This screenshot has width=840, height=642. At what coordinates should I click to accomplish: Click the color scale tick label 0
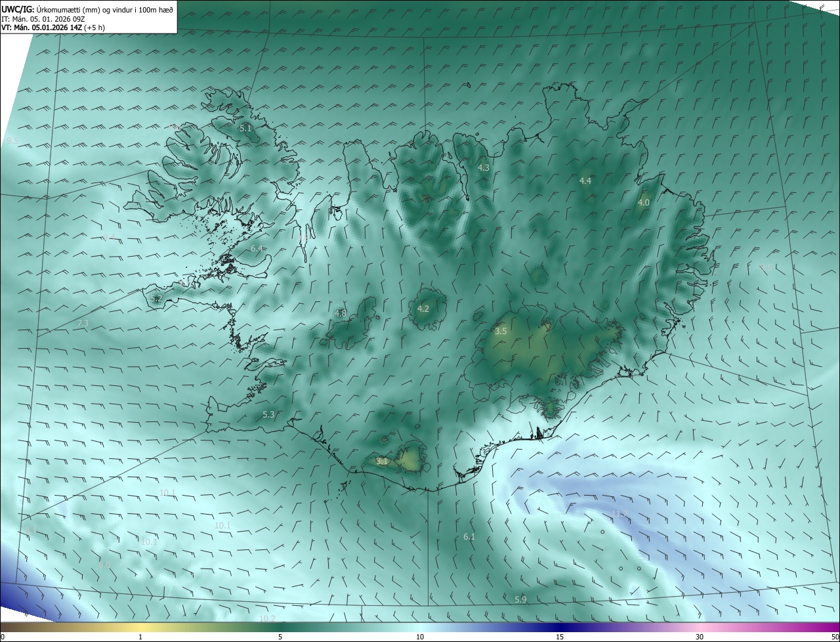point(3,637)
